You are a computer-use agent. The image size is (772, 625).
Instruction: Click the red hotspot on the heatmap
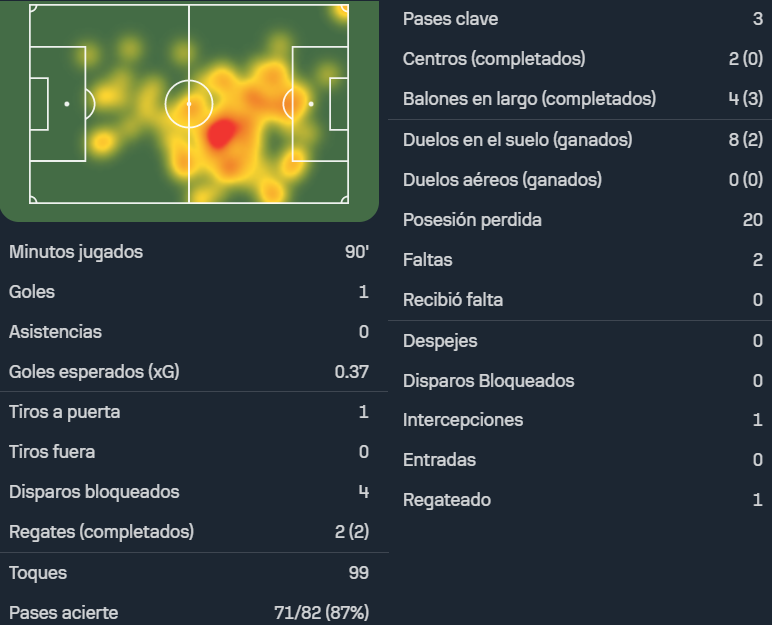click(222, 133)
